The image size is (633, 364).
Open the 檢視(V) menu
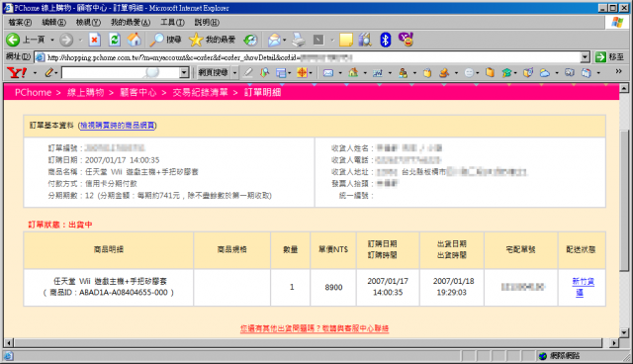[x=88, y=22]
